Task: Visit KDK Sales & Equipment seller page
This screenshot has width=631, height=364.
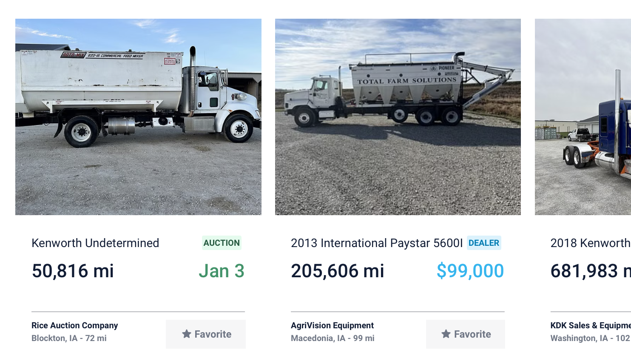Action: (x=590, y=325)
